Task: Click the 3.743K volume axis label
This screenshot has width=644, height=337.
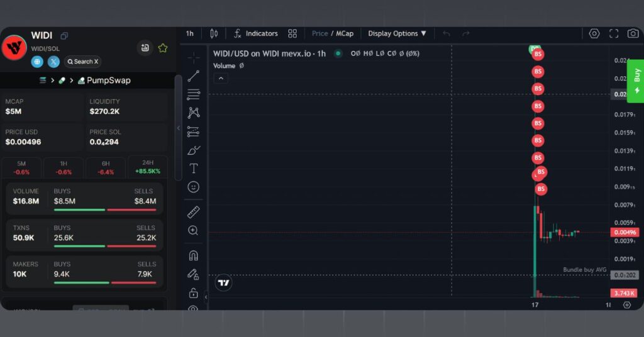Action: click(x=625, y=293)
